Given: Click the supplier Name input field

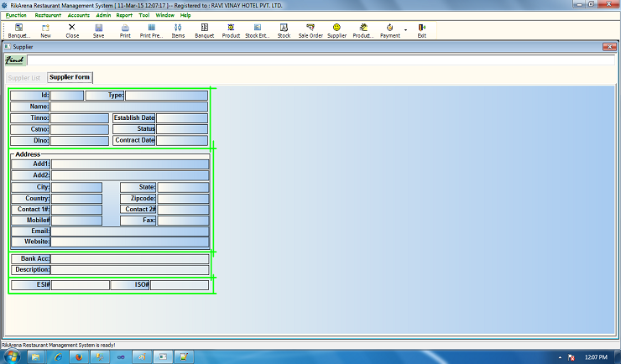Looking at the screenshot, I should click(129, 107).
